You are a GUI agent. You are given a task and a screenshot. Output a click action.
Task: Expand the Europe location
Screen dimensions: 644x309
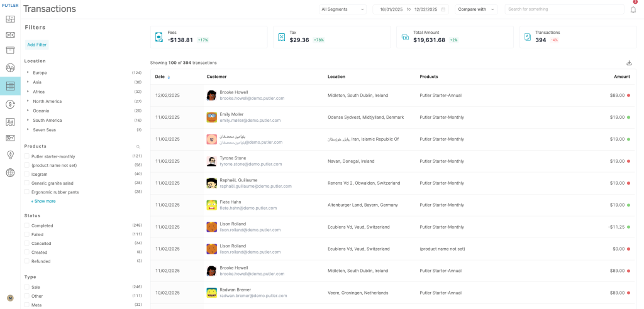point(28,72)
